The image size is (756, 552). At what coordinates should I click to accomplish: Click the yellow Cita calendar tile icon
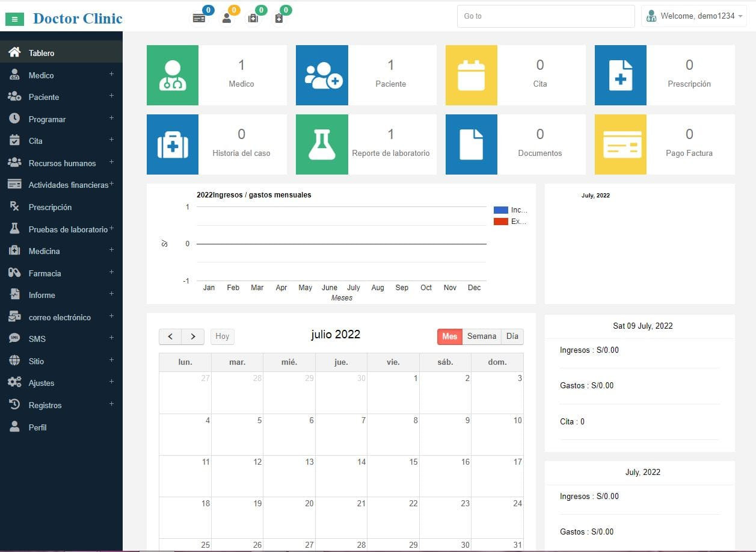[471, 75]
